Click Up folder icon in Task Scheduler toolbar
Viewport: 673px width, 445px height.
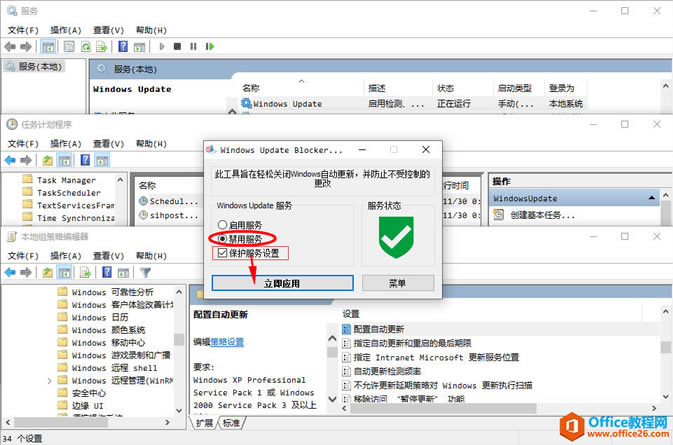[x=48, y=160]
